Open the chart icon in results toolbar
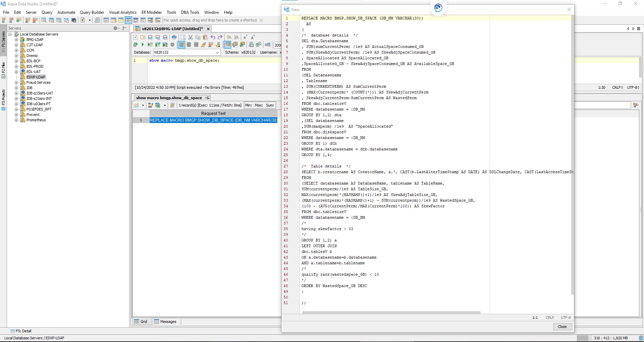644x342 pixels. 137,105
